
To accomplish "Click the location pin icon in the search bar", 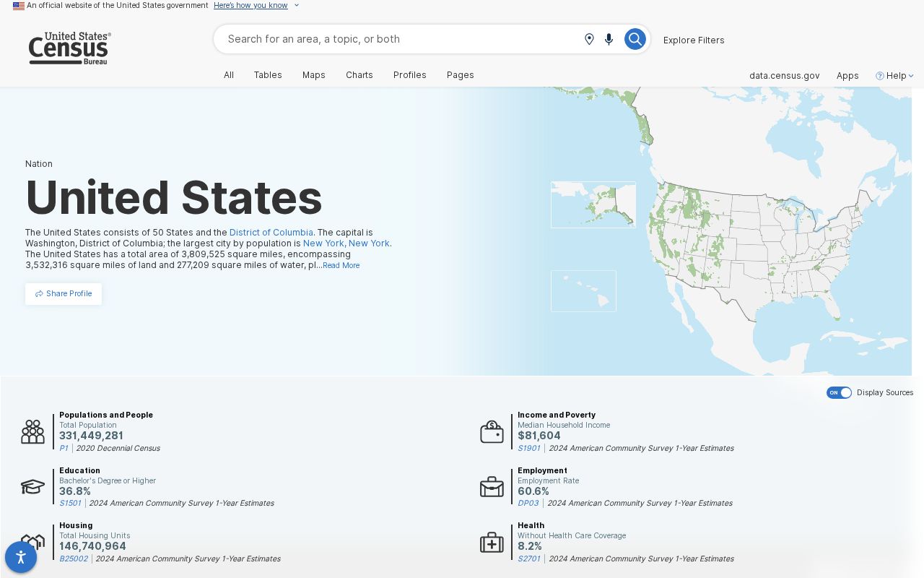I will pyautogui.click(x=589, y=39).
